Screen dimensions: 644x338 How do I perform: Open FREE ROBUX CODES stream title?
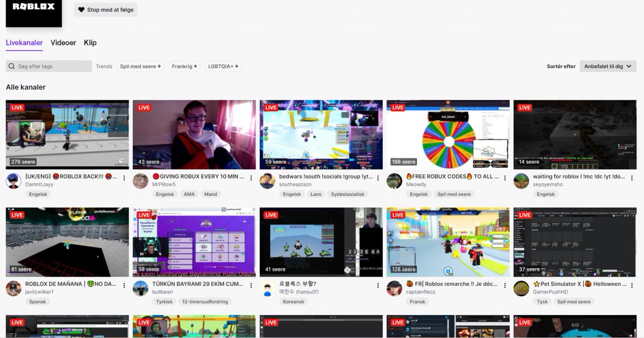452,177
